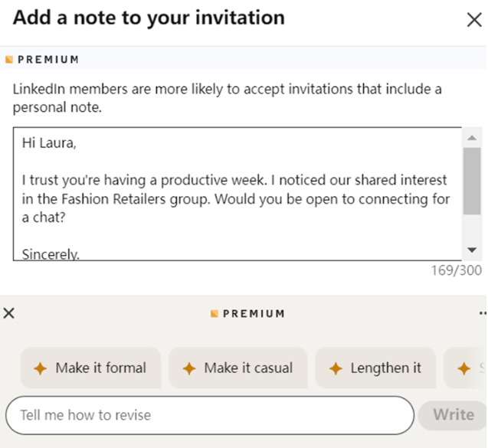Screen dimensions: 488x448
Task: Click the sparkle icon on Make it casual
Action: tap(188, 368)
